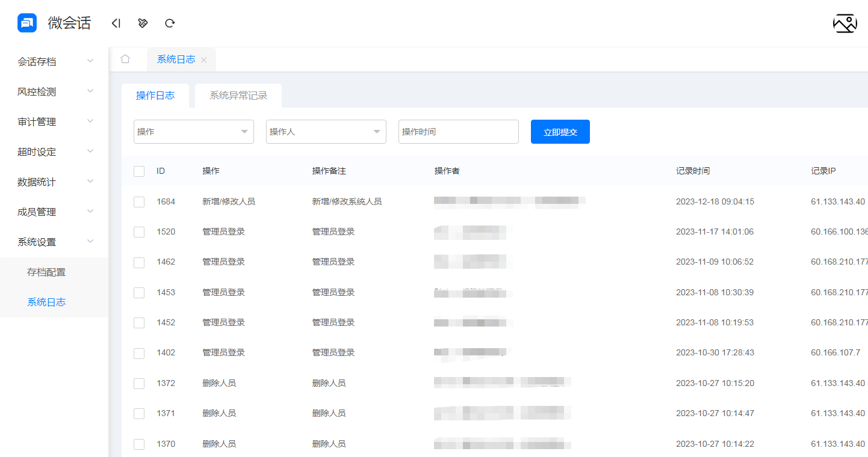This screenshot has height=457, width=868.
Task: Click the 立即提交 submit button
Action: pyautogui.click(x=560, y=131)
